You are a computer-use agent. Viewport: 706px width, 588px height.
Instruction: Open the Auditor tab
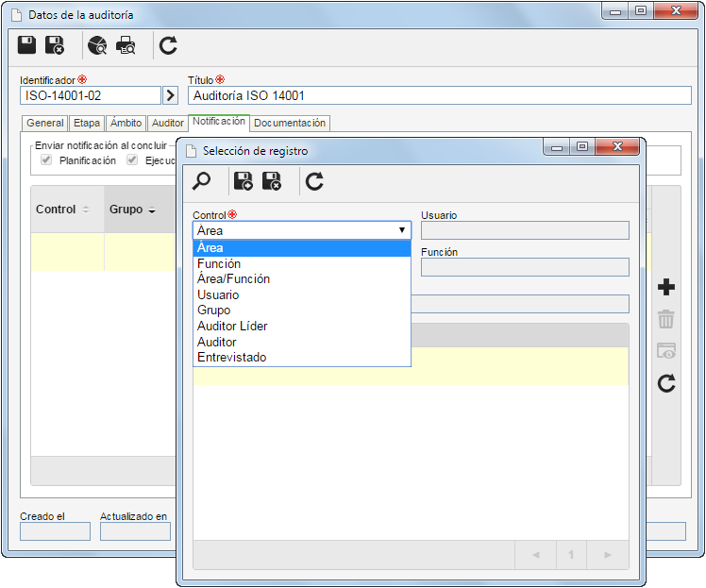click(167, 123)
